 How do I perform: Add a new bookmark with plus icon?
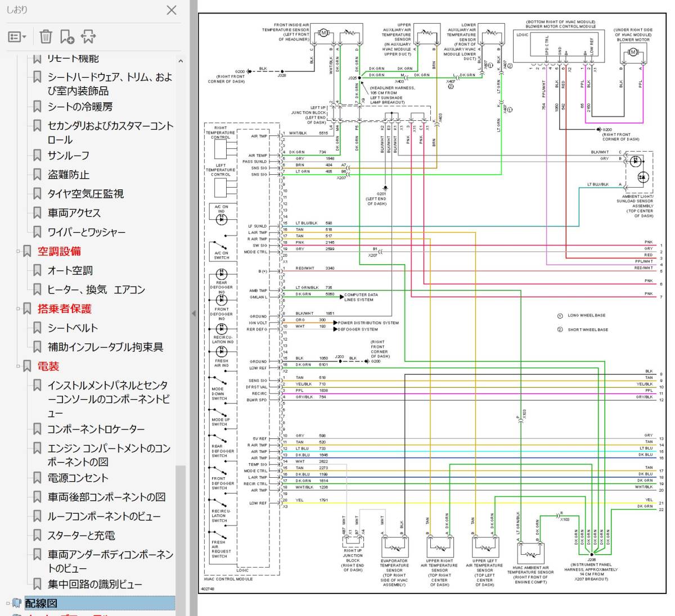67,37
